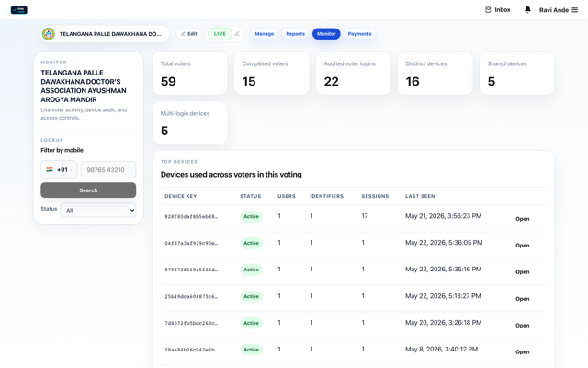Screen dimensions: 588x368
Task: Click the pencil icon beside LIVE status
Action: [237, 34]
